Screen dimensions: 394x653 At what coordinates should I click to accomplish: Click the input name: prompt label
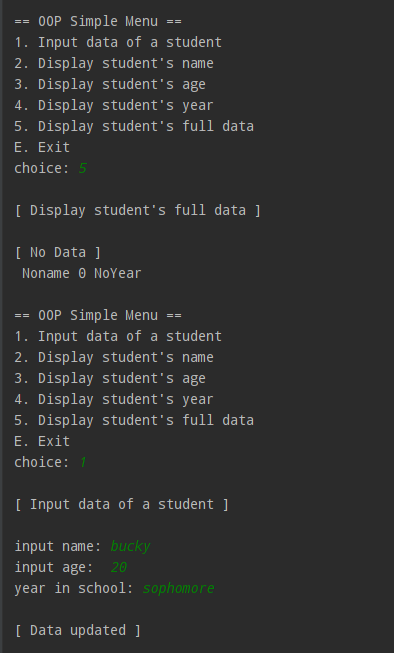point(58,546)
